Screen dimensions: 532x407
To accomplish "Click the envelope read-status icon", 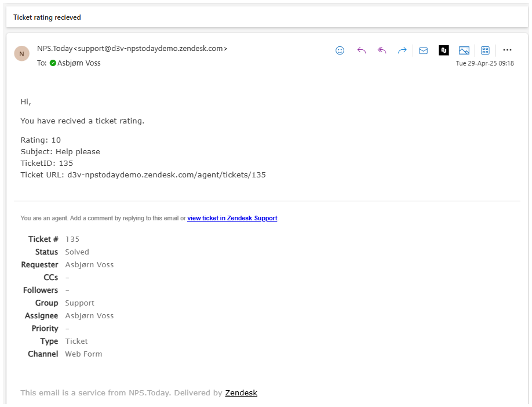I will pos(422,50).
